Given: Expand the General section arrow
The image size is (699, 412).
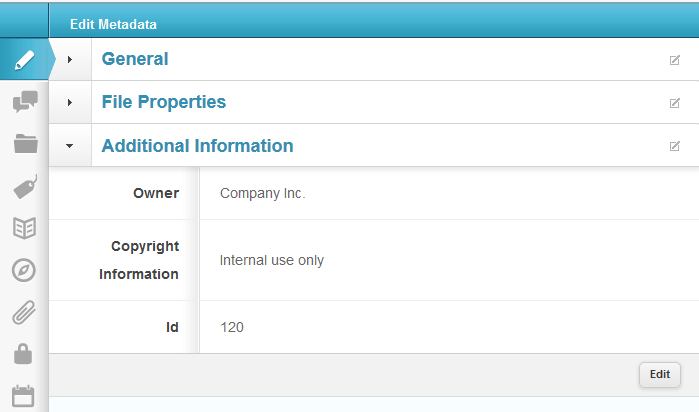Looking at the screenshot, I should [x=70, y=59].
